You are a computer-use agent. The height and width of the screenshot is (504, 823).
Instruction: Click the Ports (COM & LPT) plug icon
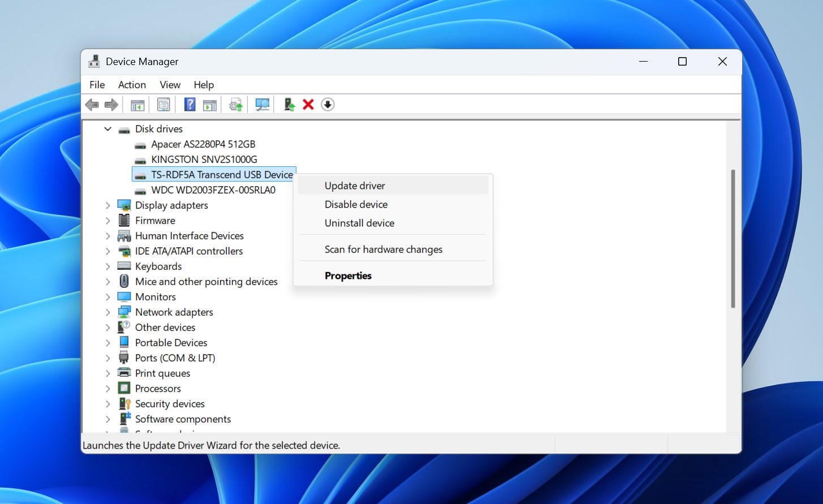(124, 357)
